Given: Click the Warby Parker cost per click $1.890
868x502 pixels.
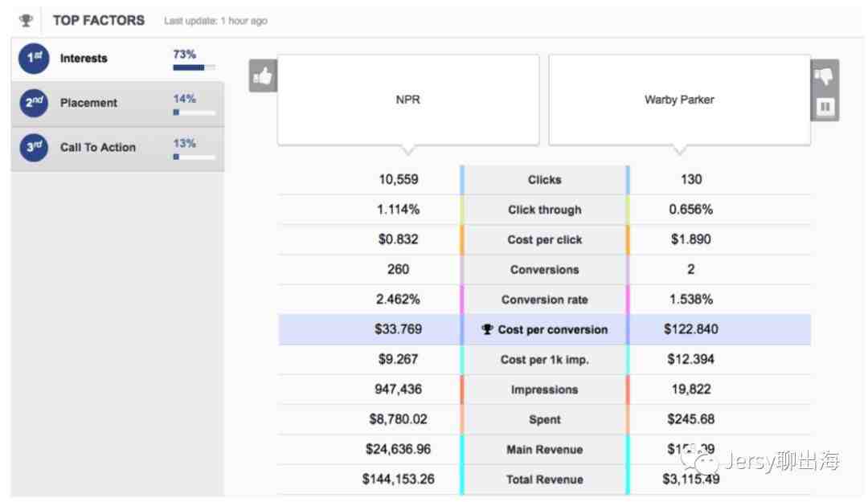Looking at the screenshot, I should point(691,239).
